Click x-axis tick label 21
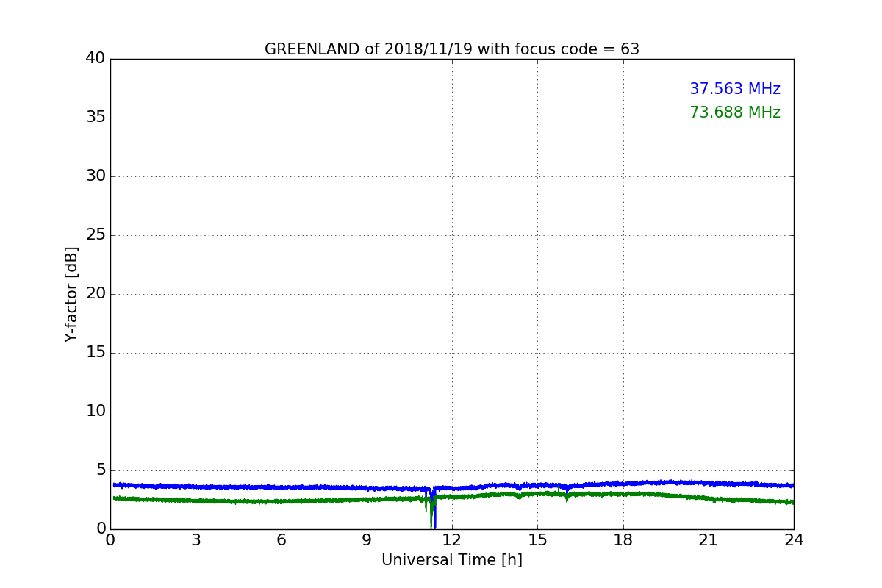Viewport: 882px width, 588px height. click(709, 540)
